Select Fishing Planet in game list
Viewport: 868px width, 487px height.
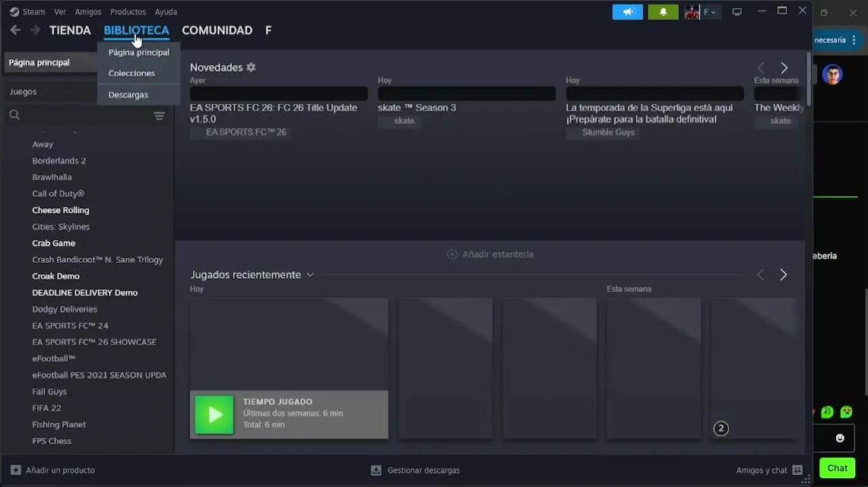pos(59,425)
